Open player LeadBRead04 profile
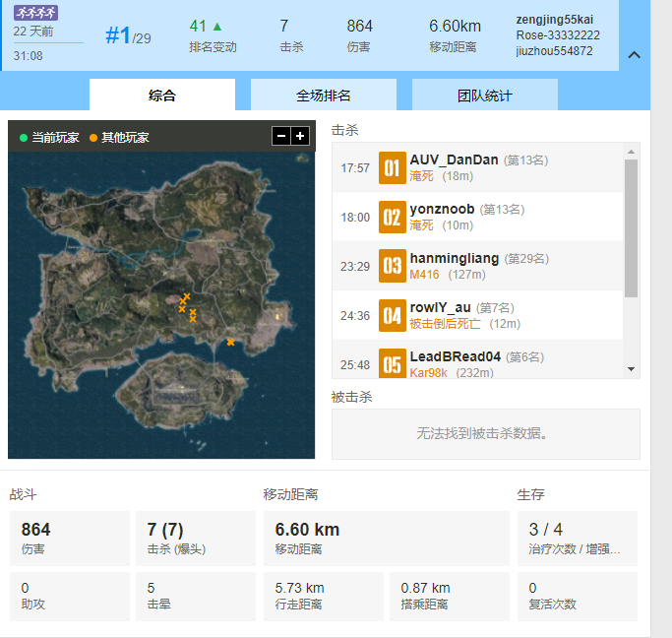672x638 pixels. (456, 356)
